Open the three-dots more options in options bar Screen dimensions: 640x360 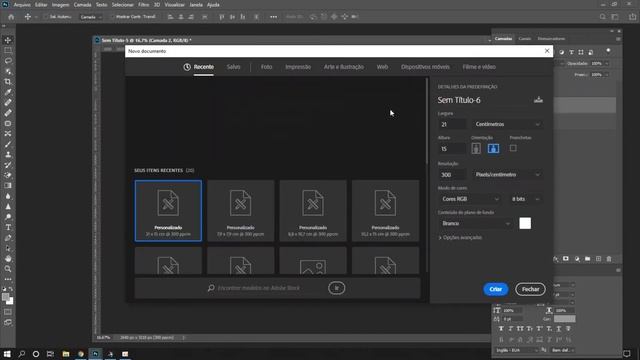tap(273, 17)
